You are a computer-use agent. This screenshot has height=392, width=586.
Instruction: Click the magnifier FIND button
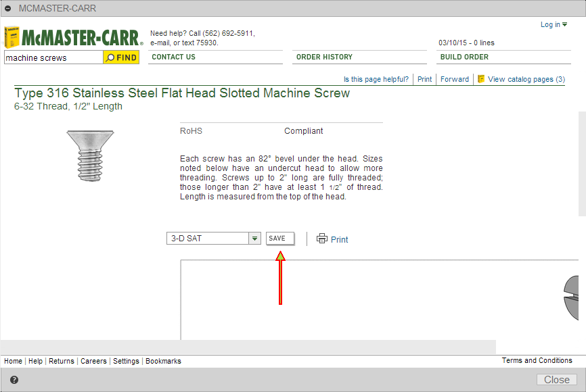(121, 57)
